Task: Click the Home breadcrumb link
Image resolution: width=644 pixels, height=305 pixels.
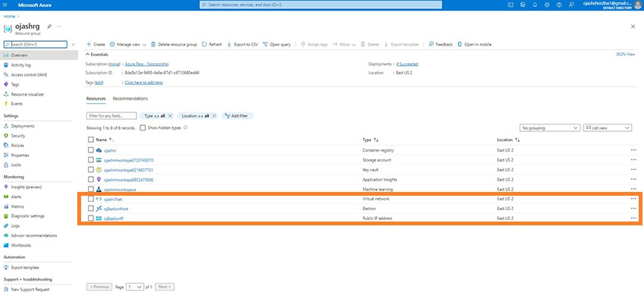Action: pos(9,17)
